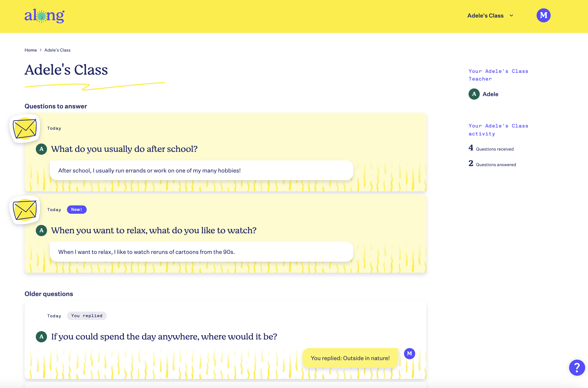Open the question 'What do you usually do after school?'
588x388 pixels.
124,149
